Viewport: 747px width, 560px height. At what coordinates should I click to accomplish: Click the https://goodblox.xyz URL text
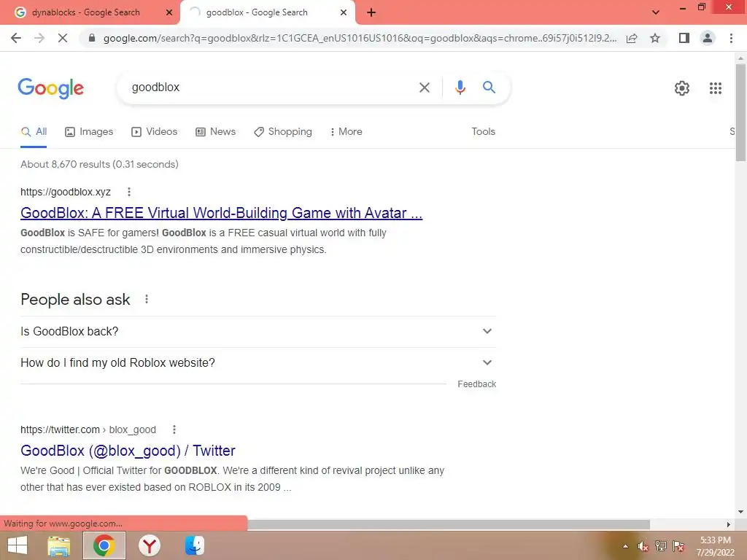pos(65,192)
